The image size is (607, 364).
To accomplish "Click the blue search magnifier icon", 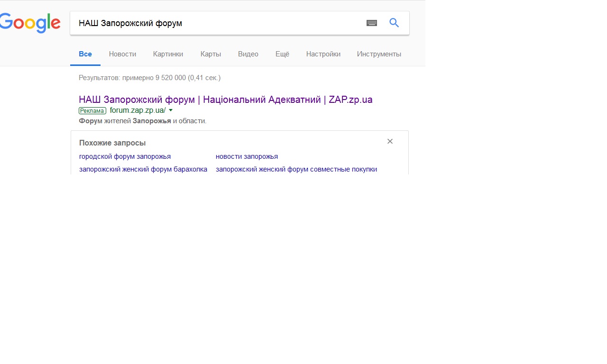I will pos(394,23).
